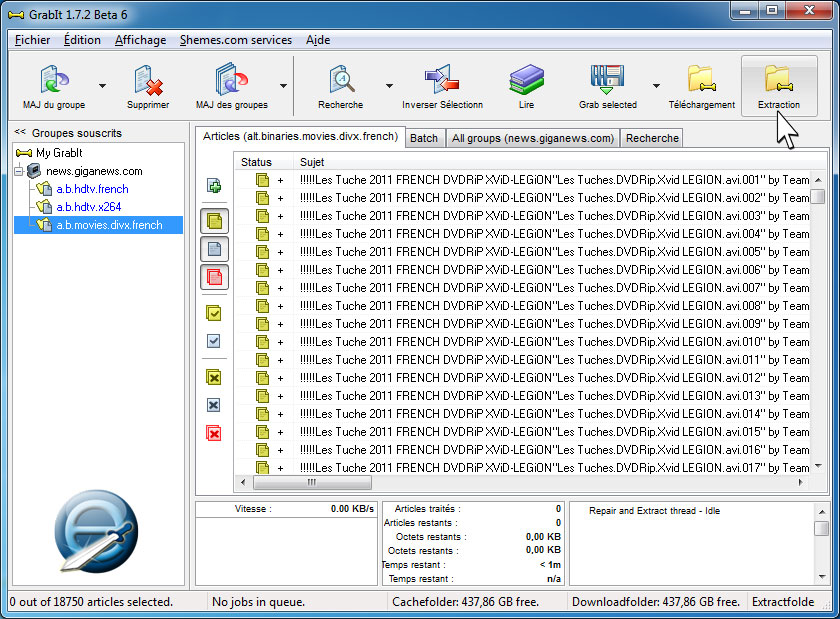Viewport: 840px width, 619px height.
Task: Switch to All groups (news.giganews.com) tab
Action: tap(532, 138)
